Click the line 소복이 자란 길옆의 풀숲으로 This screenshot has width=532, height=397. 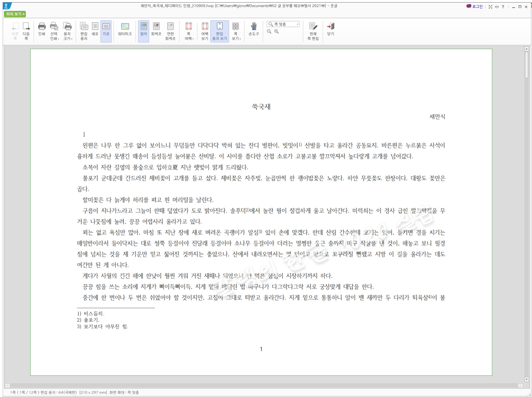click(x=165, y=167)
